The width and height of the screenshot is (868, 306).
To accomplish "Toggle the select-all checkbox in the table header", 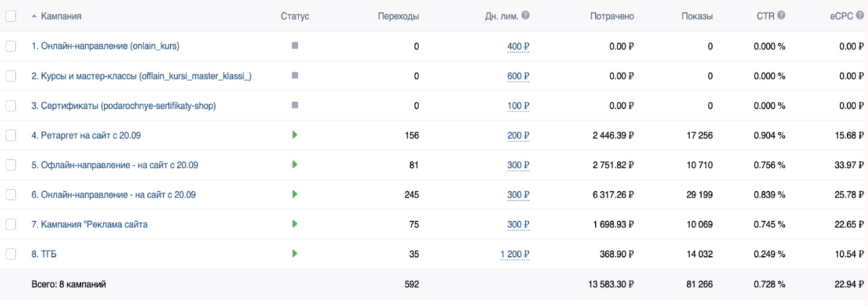I will 11,16.
